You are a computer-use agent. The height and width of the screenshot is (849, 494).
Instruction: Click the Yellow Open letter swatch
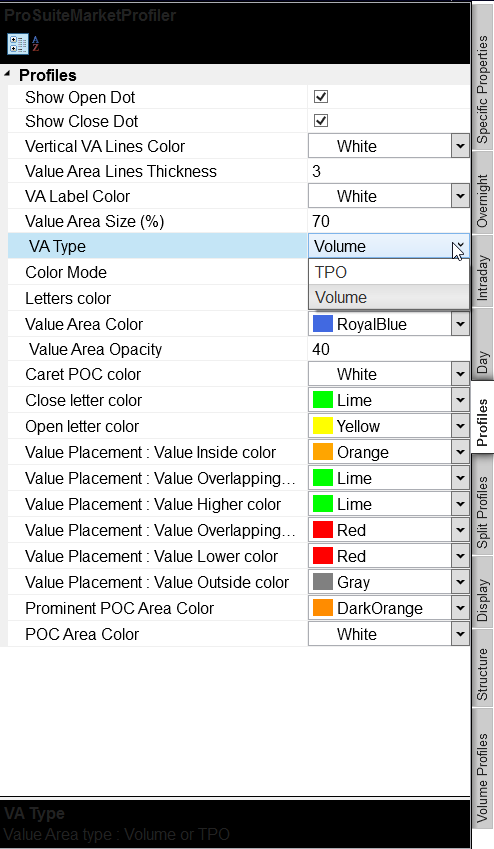pyautogui.click(x=323, y=426)
